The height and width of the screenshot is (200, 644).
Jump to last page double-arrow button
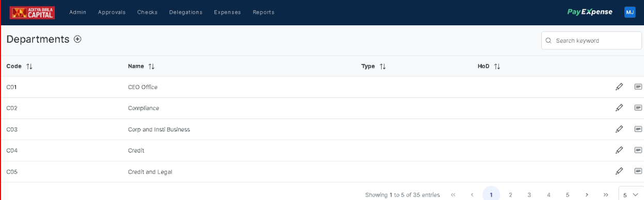605,195
